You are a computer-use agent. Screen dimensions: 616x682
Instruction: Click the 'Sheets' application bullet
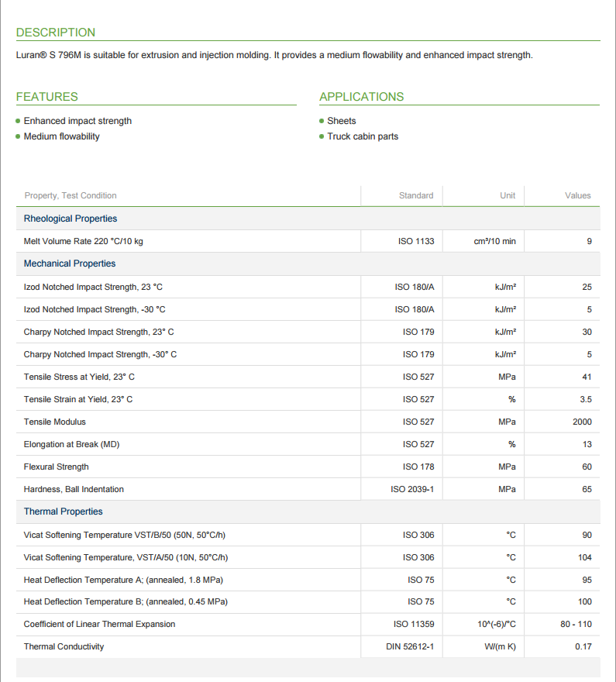(341, 121)
